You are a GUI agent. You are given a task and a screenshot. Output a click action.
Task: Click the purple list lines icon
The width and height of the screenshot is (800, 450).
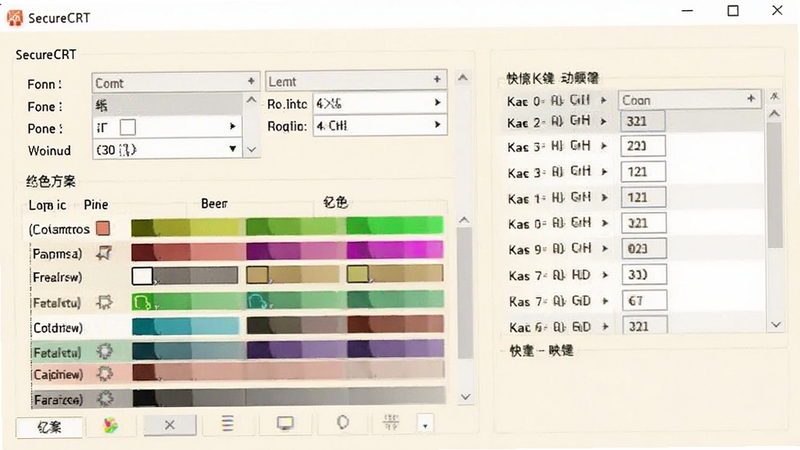228,423
